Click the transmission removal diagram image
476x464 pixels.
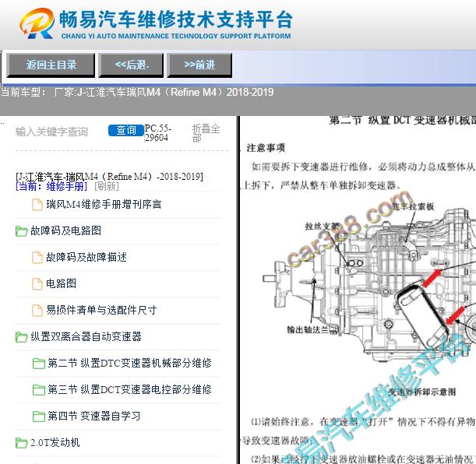369,279
